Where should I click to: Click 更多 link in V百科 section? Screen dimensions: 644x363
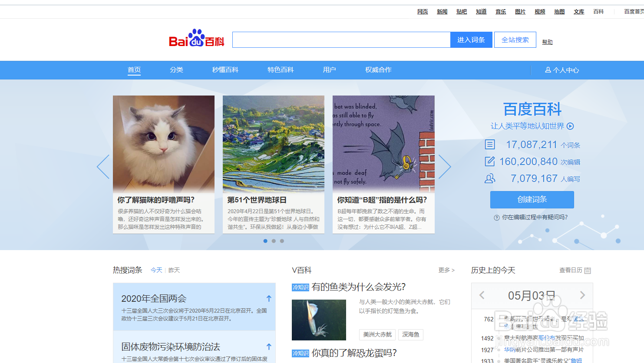point(446,270)
